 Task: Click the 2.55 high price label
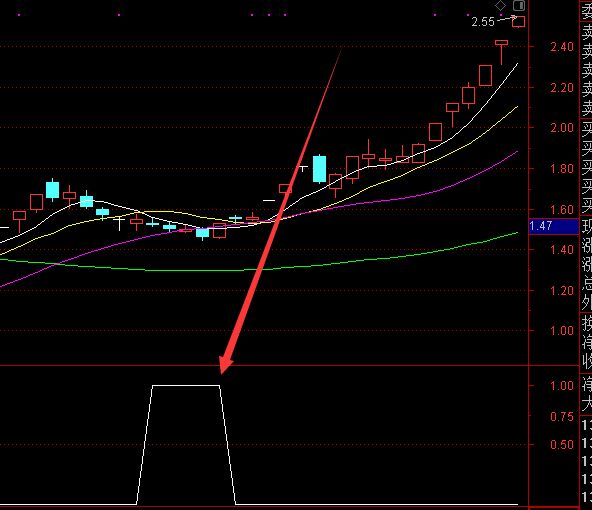pyautogui.click(x=483, y=22)
